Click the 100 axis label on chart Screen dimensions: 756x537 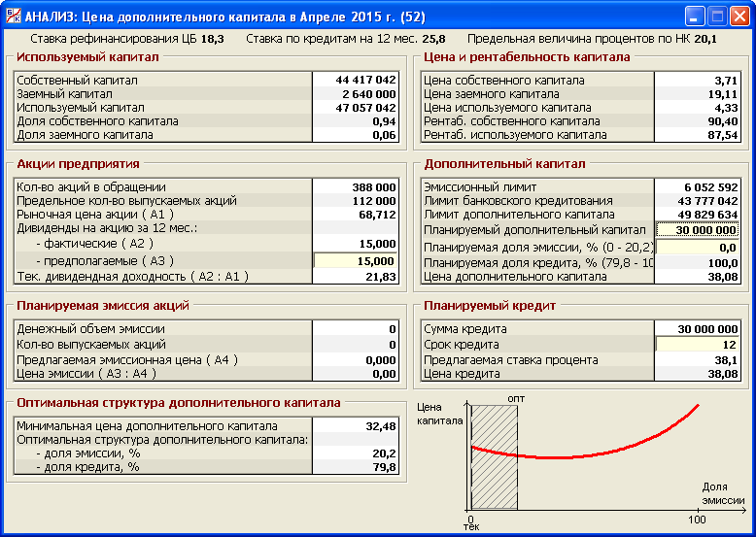click(697, 520)
